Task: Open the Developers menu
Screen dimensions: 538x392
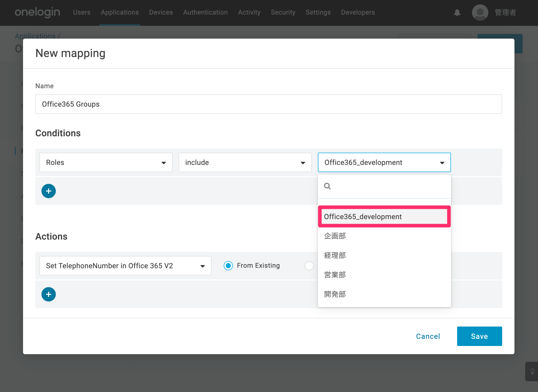Action: coord(358,12)
